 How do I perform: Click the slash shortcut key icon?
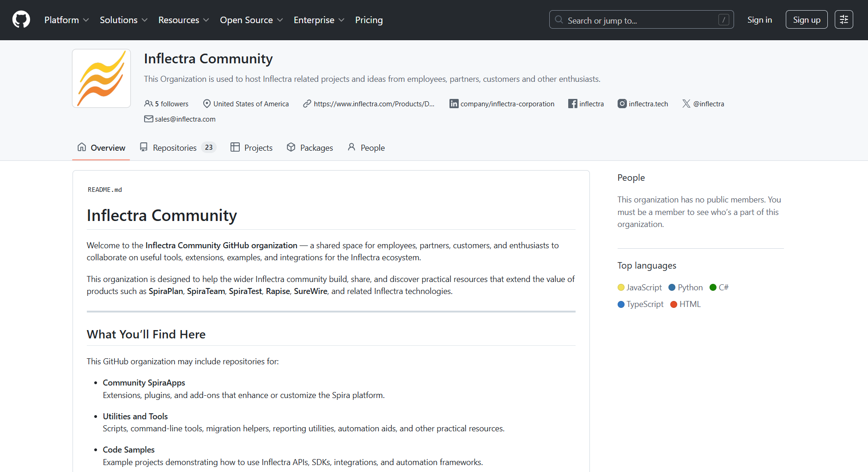click(x=724, y=20)
